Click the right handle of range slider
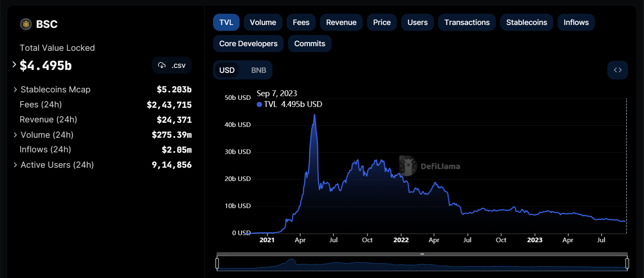 [x=627, y=263]
